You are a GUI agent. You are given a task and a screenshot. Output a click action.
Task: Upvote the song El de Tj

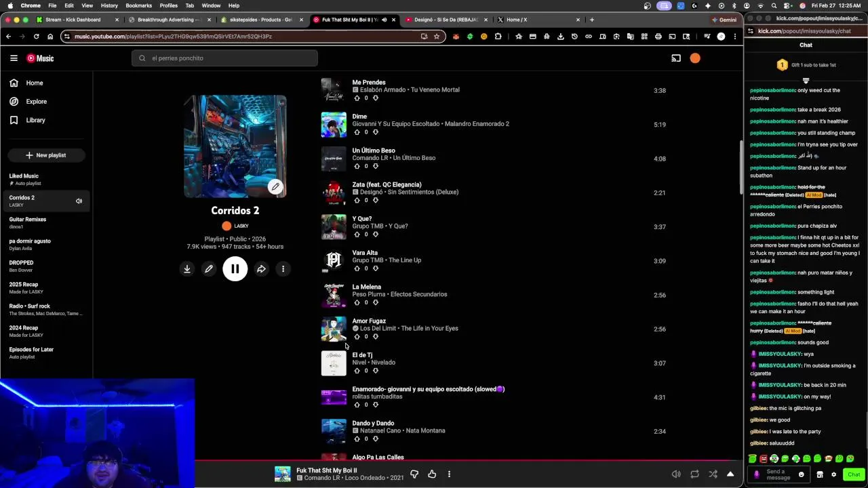(x=357, y=371)
